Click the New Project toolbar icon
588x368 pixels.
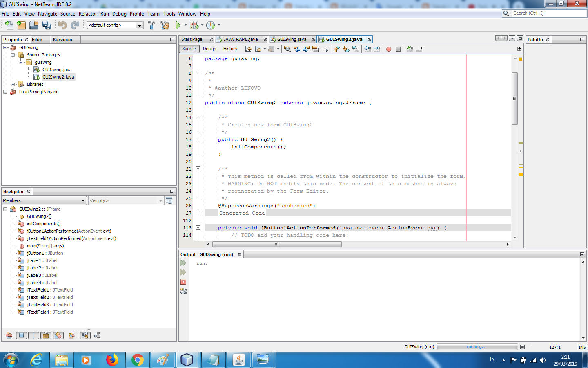point(21,25)
